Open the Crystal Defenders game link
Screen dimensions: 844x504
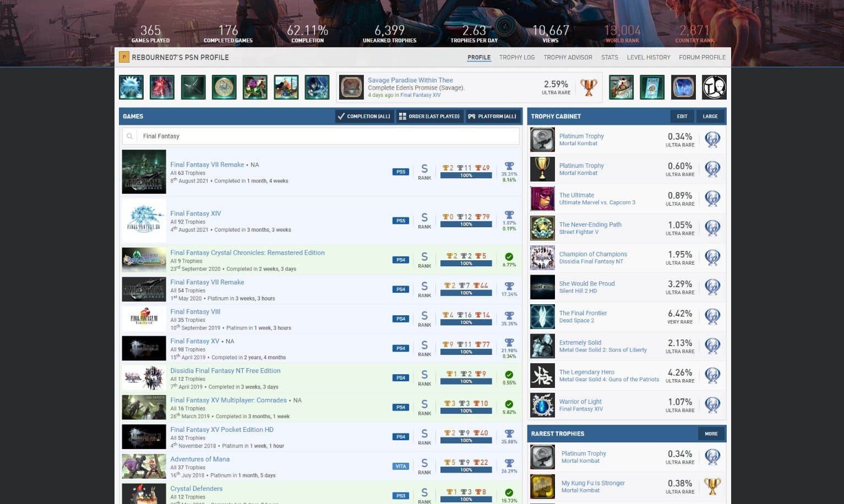(x=197, y=489)
